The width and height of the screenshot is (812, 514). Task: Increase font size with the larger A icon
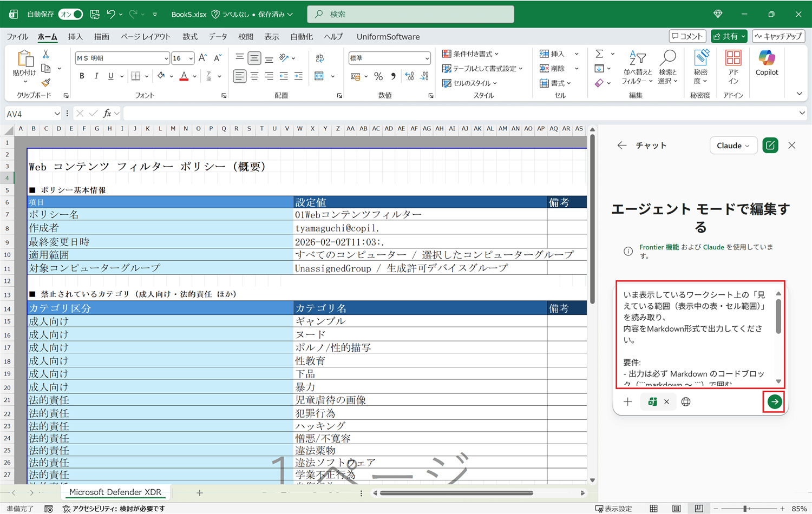(203, 58)
